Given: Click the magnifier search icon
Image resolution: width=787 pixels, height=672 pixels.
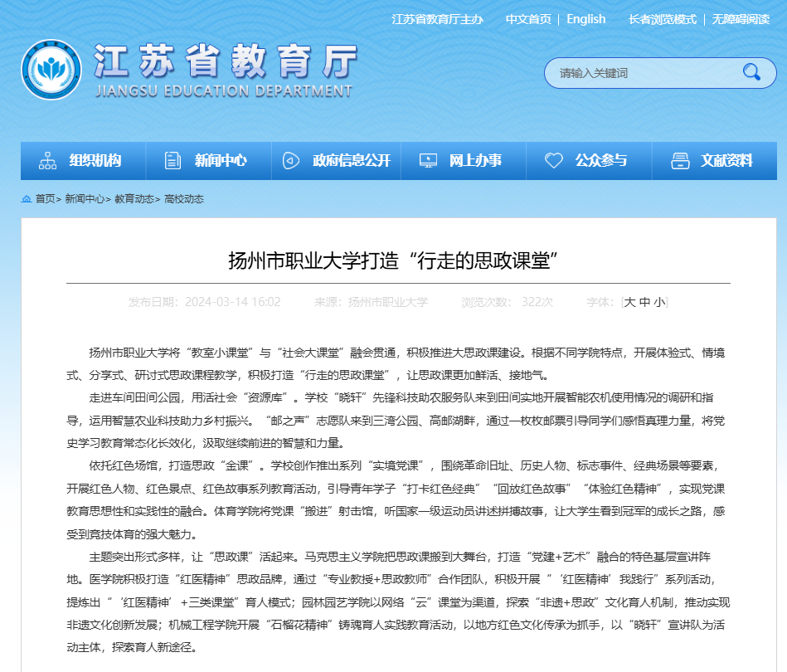Looking at the screenshot, I should (x=751, y=72).
